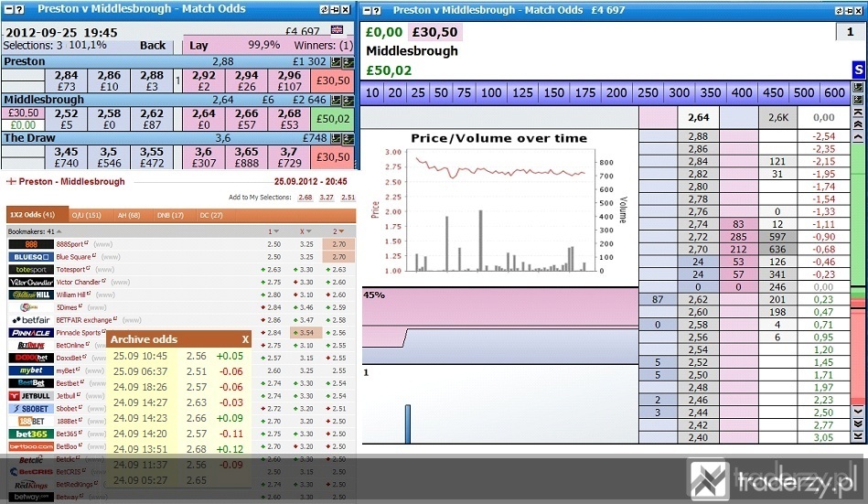
Task: Open the Victor Chandler bookmaker link
Action: point(80,282)
